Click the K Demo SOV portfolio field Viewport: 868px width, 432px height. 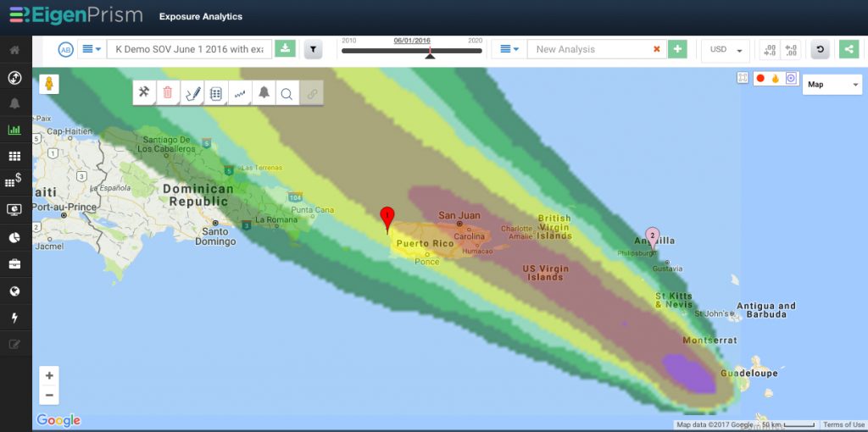(189, 49)
